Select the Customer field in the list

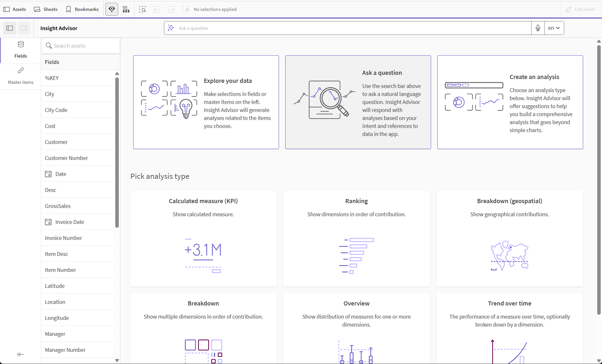(56, 142)
